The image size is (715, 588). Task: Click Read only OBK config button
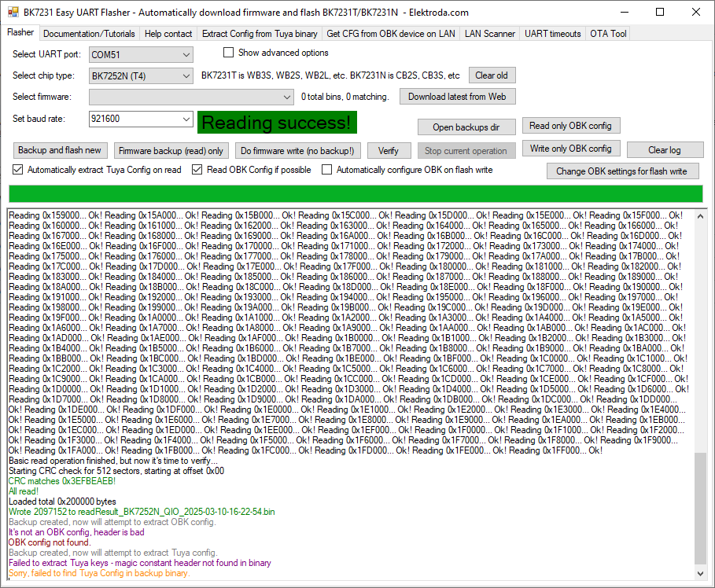[x=570, y=126]
